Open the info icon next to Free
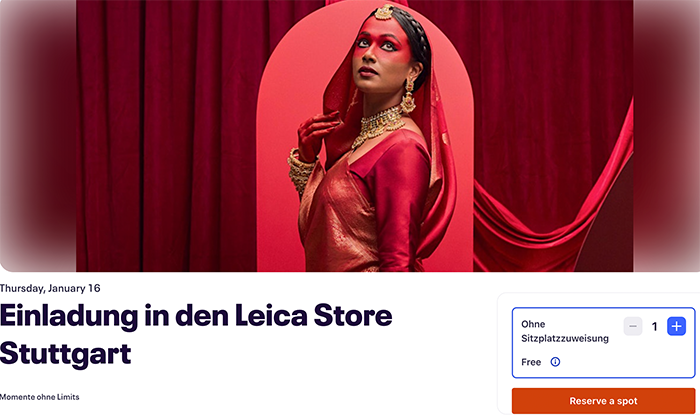Viewport: 700px width, 419px height. [555, 362]
